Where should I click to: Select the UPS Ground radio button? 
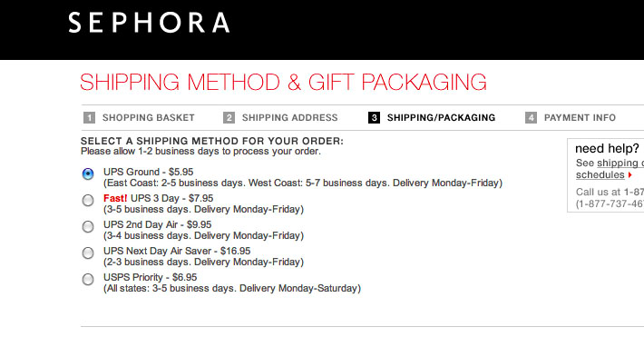pyautogui.click(x=88, y=173)
